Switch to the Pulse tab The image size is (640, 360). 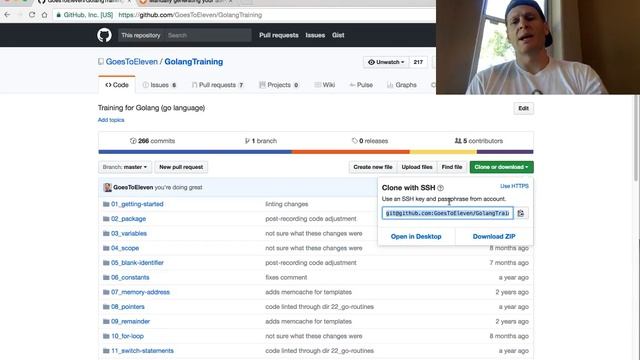(x=361, y=85)
